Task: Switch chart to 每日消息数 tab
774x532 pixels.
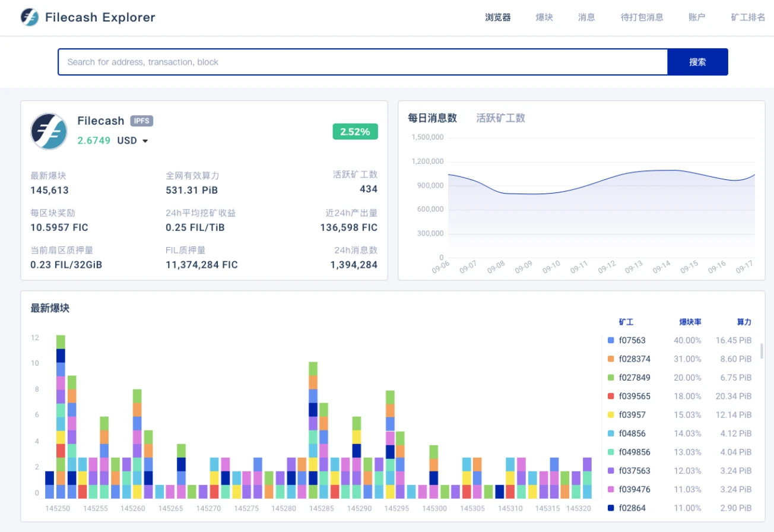Action: click(432, 118)
